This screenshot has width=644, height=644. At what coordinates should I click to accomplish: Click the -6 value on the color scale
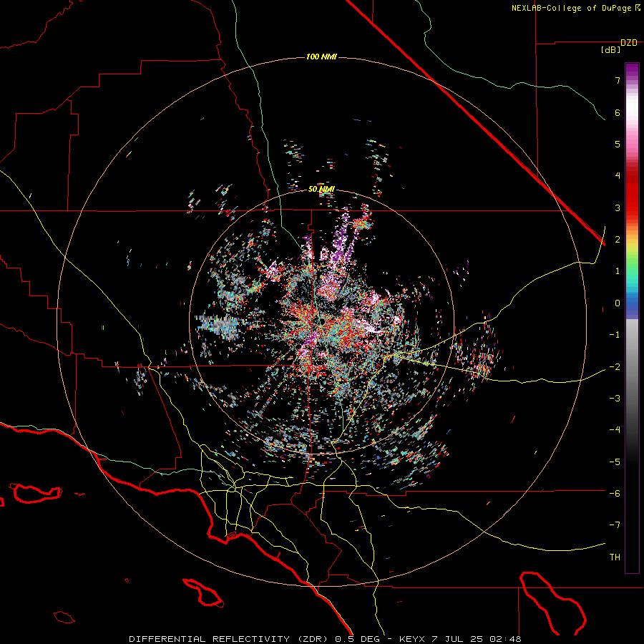tap(615, 494)
